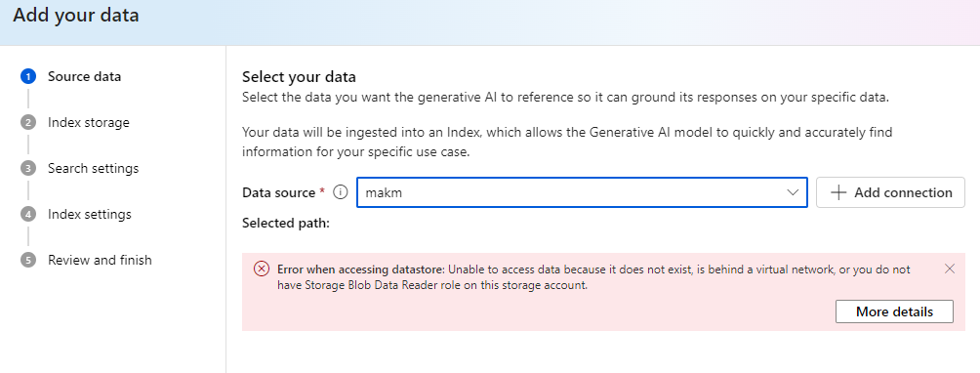This screenshot has height=373, width=980.
Task: Open the Search settings step
Action: [x=93, y=168]
